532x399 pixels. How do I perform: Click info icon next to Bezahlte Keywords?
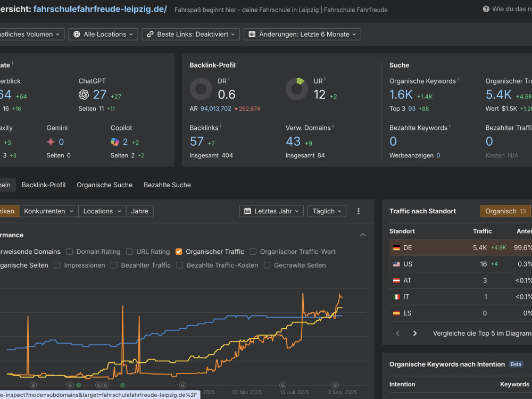(450, 126)
